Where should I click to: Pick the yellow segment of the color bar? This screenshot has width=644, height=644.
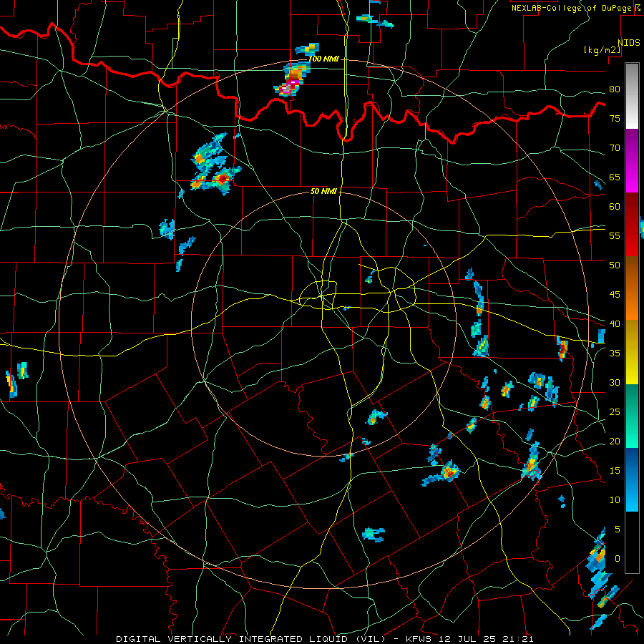coord(632,352)
